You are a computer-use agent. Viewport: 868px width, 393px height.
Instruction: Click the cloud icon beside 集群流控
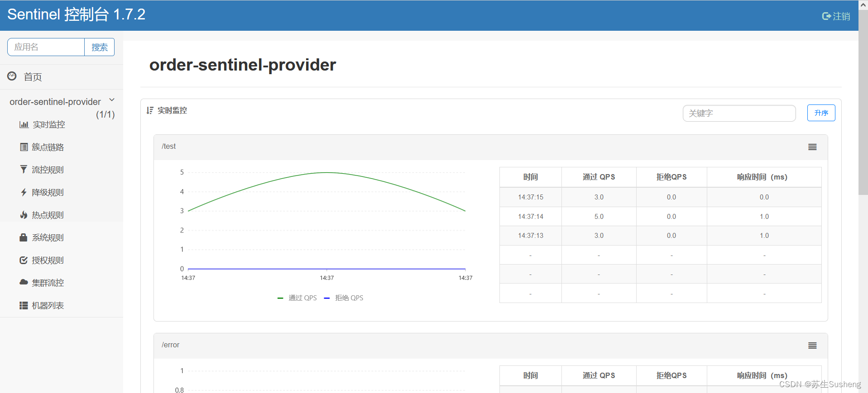coord(24,282)
